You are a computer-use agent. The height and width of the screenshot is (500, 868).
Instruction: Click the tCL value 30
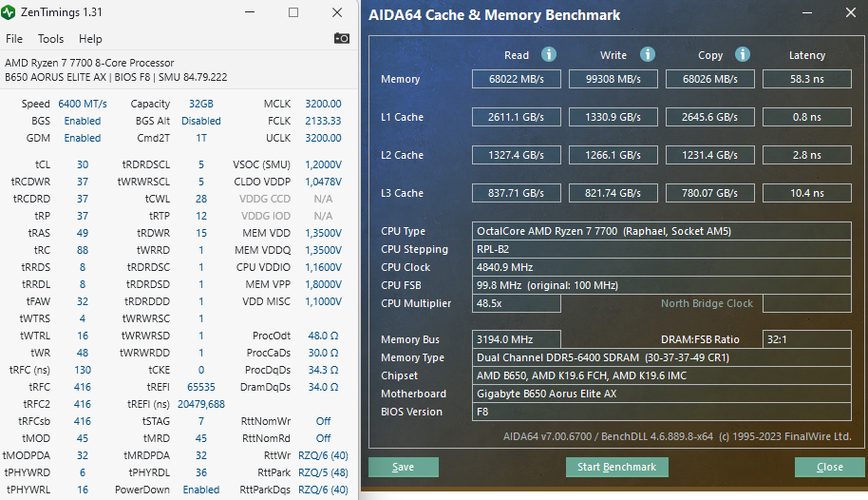[x=83, y=164]
